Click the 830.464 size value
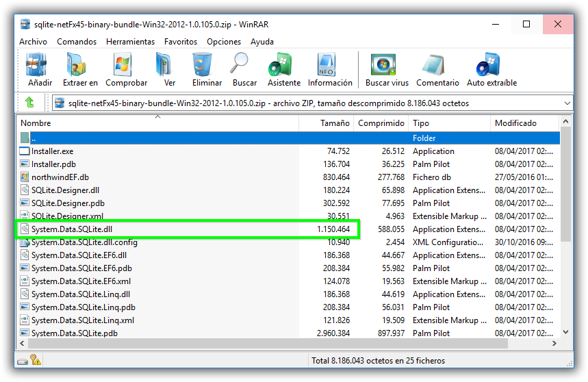588x382 pixels. [336, 177]
